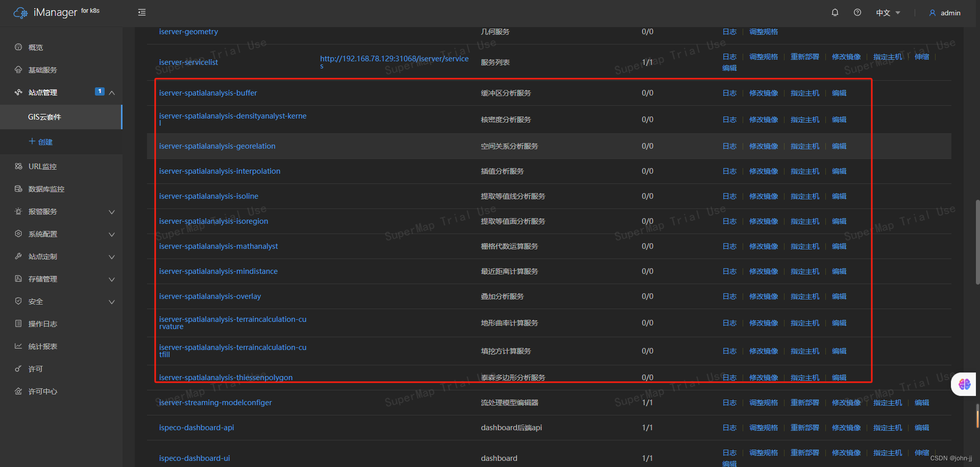Click the 存储管理 icon in the sidebar

pos(18,278)
